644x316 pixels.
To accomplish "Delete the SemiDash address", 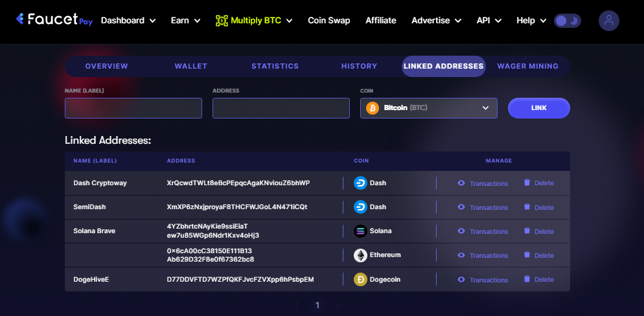I will point(539,207).
